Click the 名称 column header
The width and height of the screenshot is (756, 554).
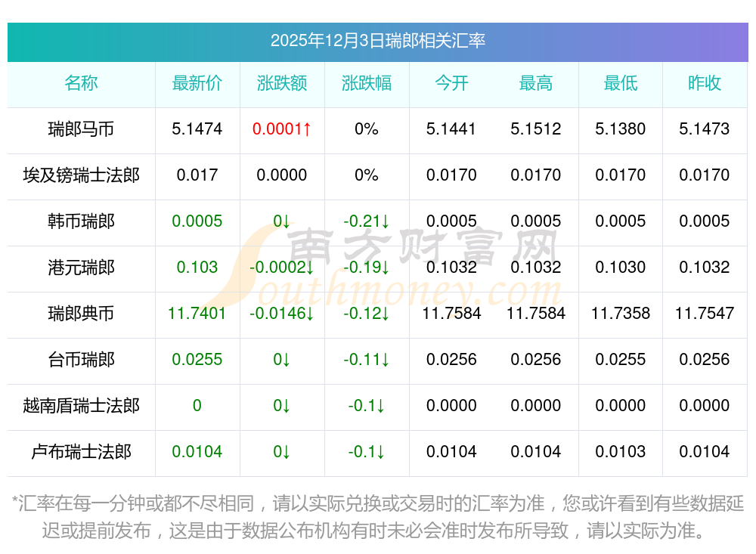(81, 83)
